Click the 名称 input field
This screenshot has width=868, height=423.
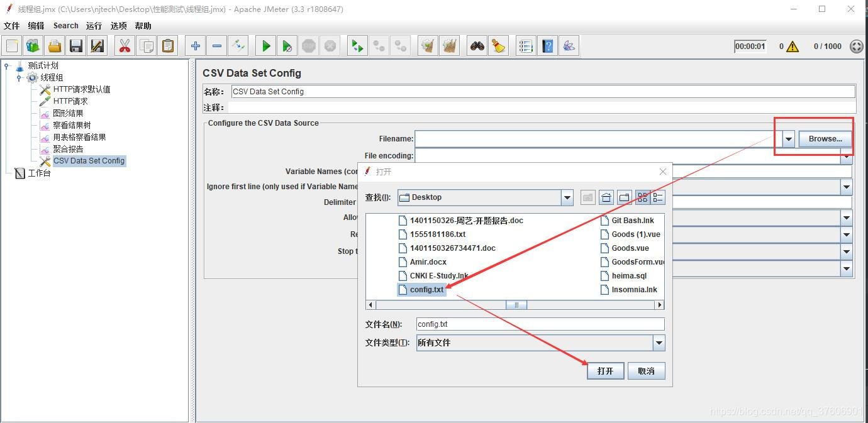point(543,91)
